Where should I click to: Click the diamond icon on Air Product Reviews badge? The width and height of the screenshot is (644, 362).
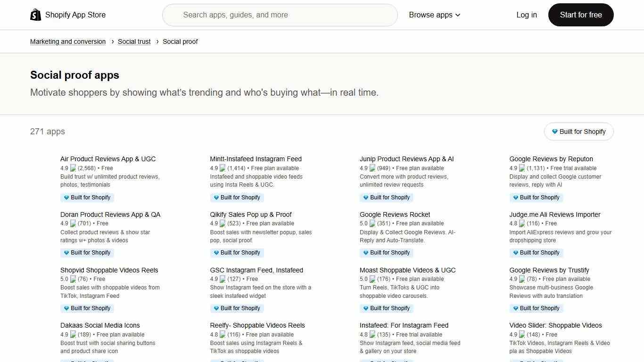pos(67,197)
